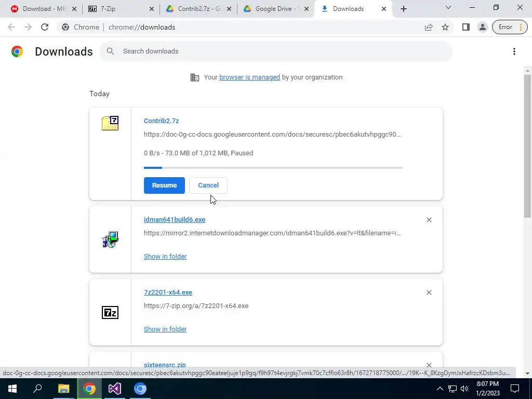Click the Search downloads field
The height and width of the screenshot is (399, 532).
pos(276,51)
